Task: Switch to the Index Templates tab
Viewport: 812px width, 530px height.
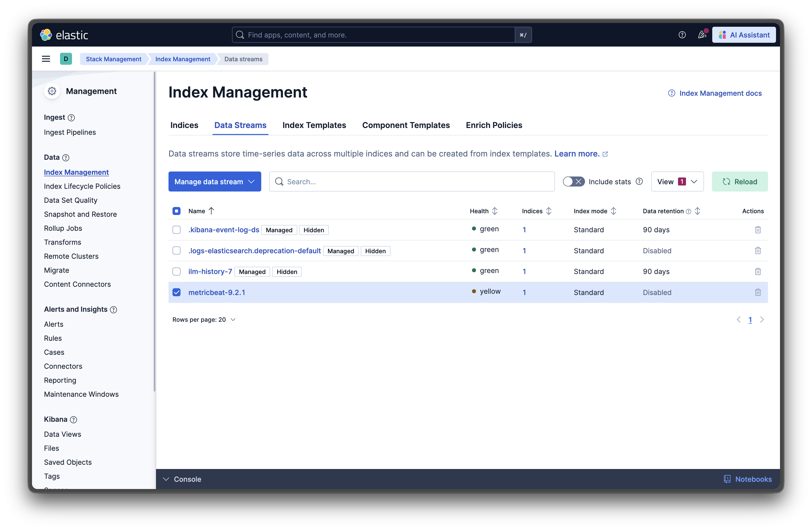Action: [x=314, y=125]
